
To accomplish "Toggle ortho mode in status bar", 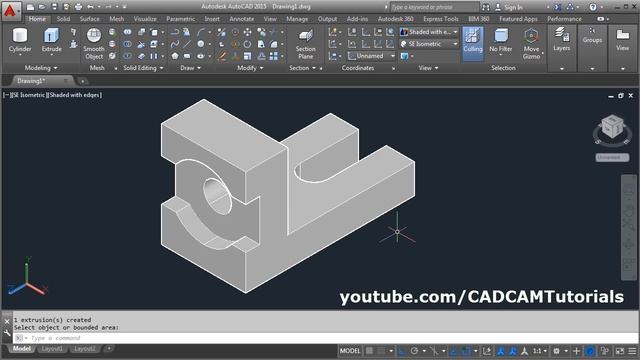I will [402, 351].
